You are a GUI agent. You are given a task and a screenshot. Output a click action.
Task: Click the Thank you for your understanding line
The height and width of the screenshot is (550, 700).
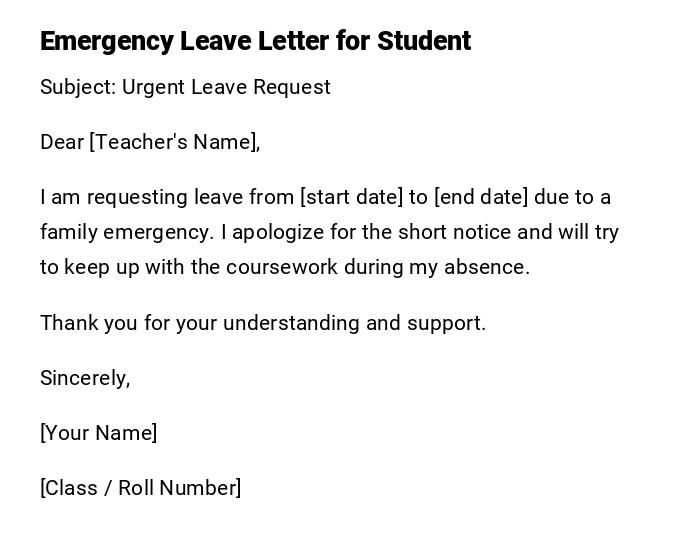[x=262, y=323]
